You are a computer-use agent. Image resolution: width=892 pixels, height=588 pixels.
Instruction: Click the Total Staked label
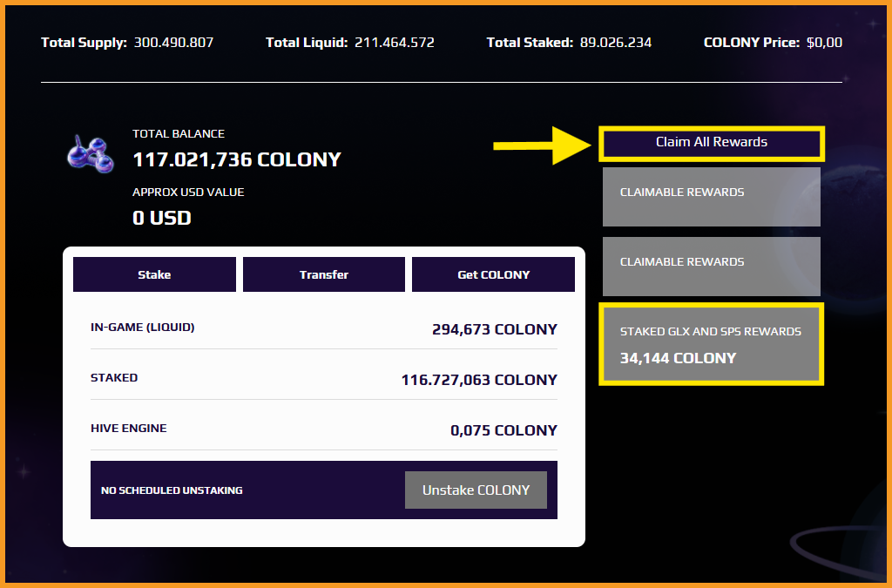point(530,43)
